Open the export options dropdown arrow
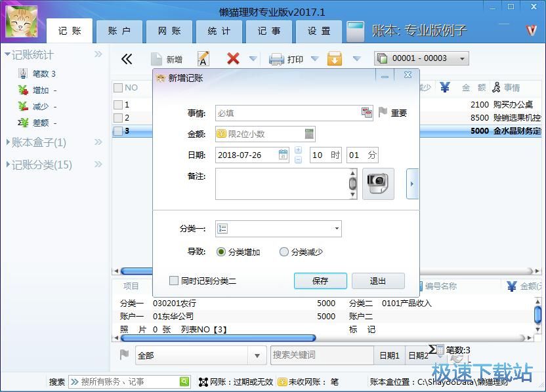The image size is (546, 392). coord(356,59)
